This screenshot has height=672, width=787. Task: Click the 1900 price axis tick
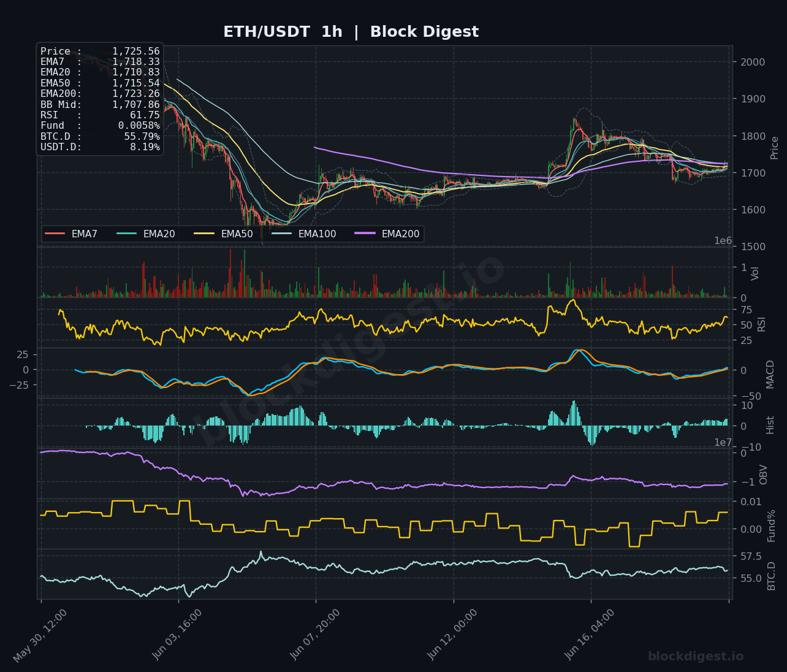(x=751, y=99)
